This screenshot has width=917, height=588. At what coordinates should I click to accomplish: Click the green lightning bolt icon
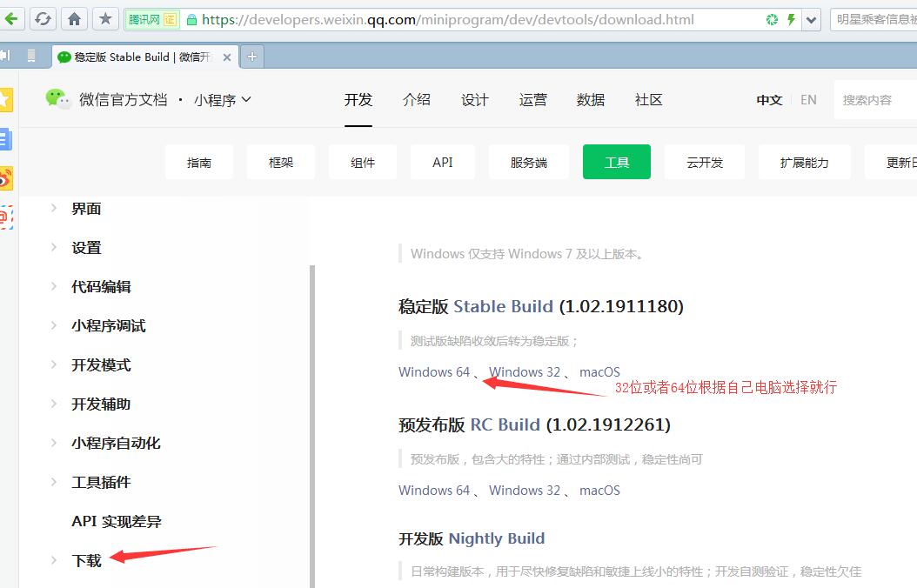pos(791,20)
